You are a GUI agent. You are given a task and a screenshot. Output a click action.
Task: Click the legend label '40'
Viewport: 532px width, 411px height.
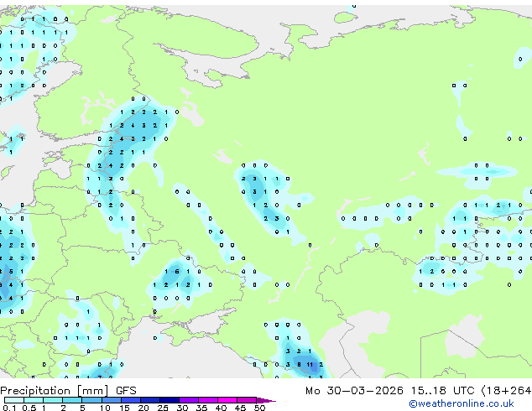click(x=221, y=408)
